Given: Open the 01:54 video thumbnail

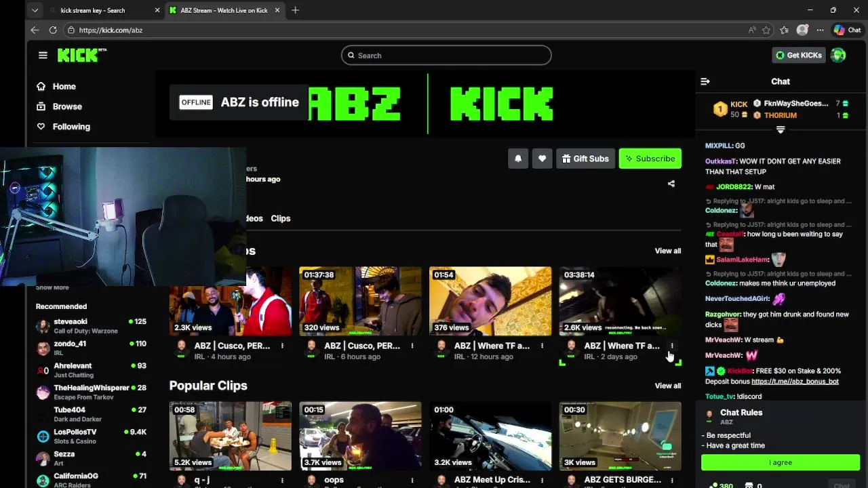Looking at the screenshot, I should 490,302.
